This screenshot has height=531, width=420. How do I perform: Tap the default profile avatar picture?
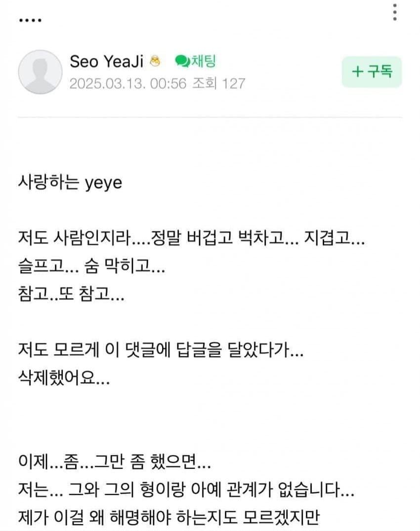click(40, 72)
